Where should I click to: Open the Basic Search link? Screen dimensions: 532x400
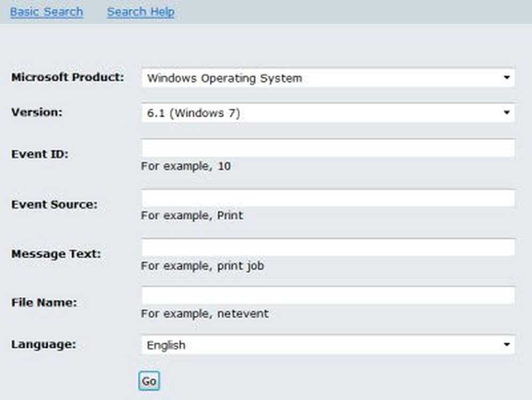click(46, 12)
